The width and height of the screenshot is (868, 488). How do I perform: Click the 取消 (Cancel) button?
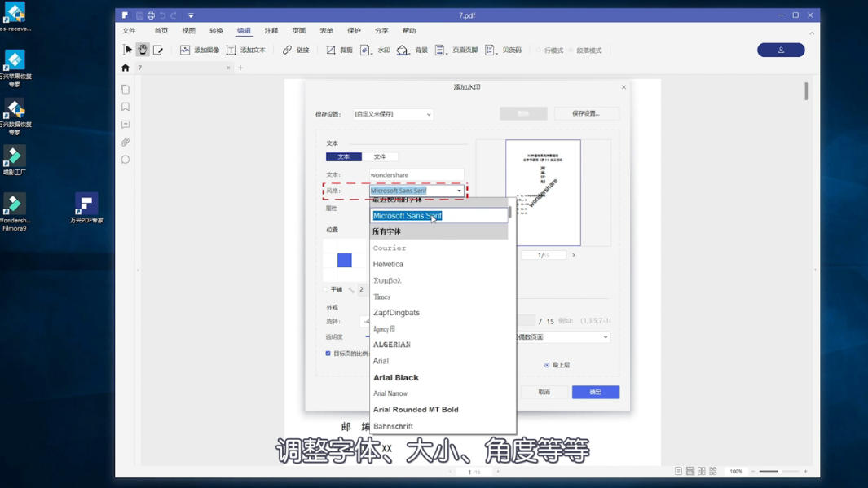pyautogui.click(x=544, y=392)
